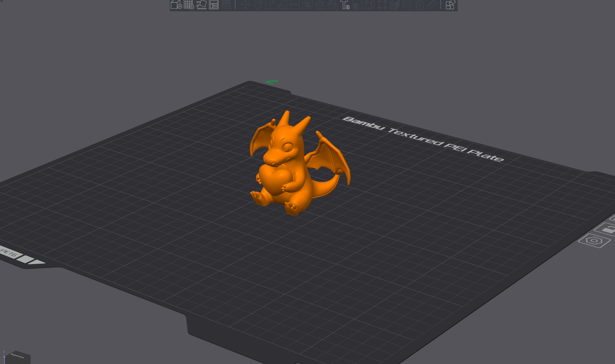Screen dimensions: 615x364
Task: Open the Mesh boolean tool
Action: tap(307, 4)
